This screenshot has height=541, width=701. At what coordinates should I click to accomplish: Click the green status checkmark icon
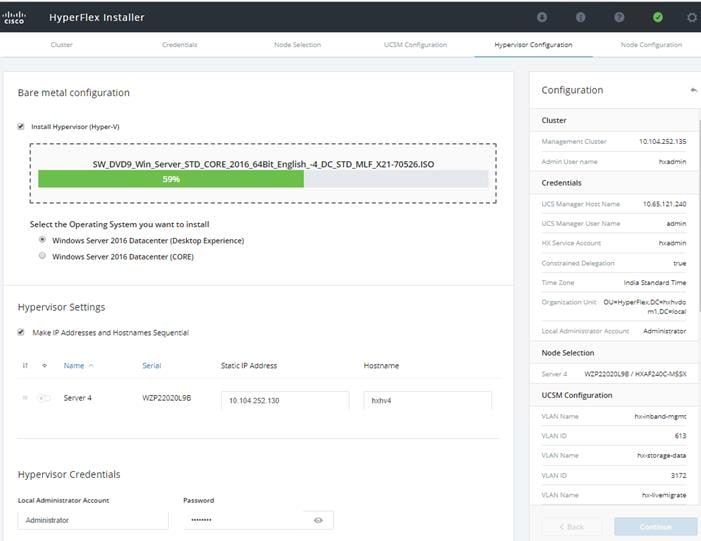(x=658, y=17)
